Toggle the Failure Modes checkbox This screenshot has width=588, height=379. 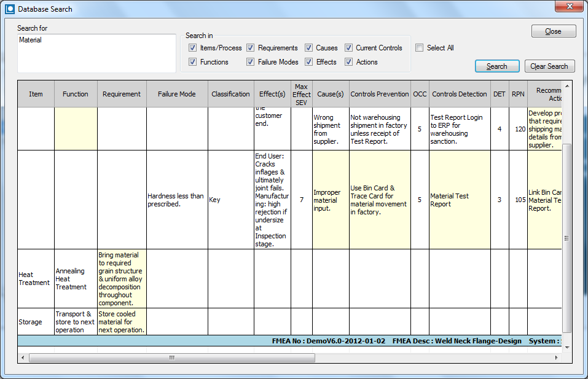pyautogui.click(x=251, y=62)
